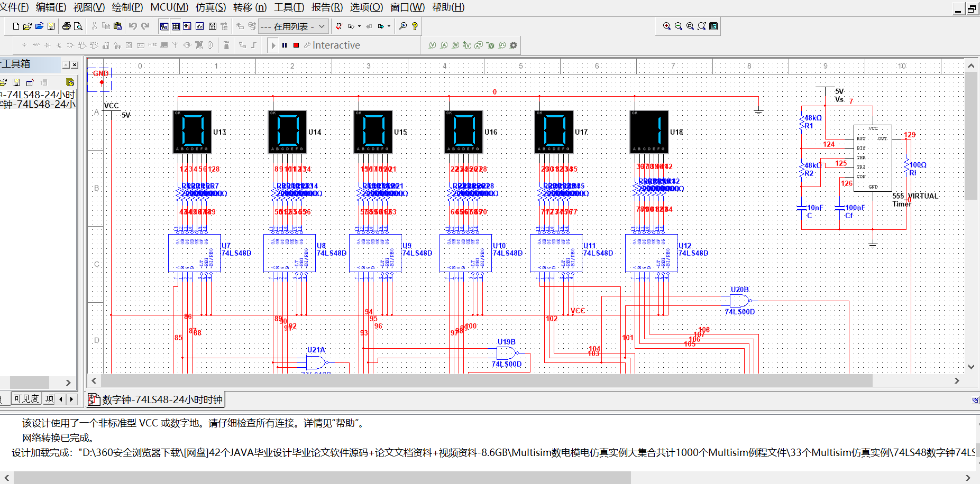Open Find examples magnifier
The height and width of the screenshot is (484, 980).
(x=403, y=26)
